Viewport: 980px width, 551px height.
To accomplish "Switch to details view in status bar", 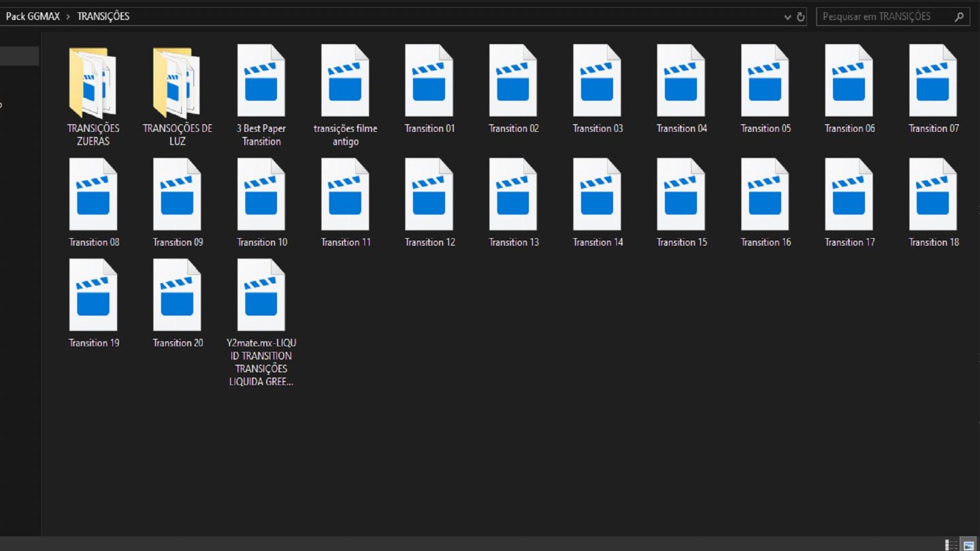I will point(951,545).
